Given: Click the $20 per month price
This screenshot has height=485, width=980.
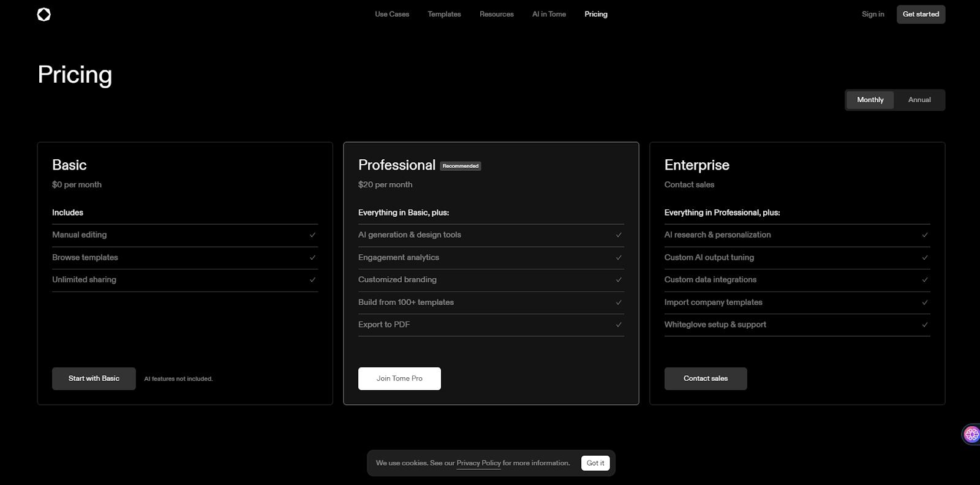Looking at the screenshot, I should 385,184.
